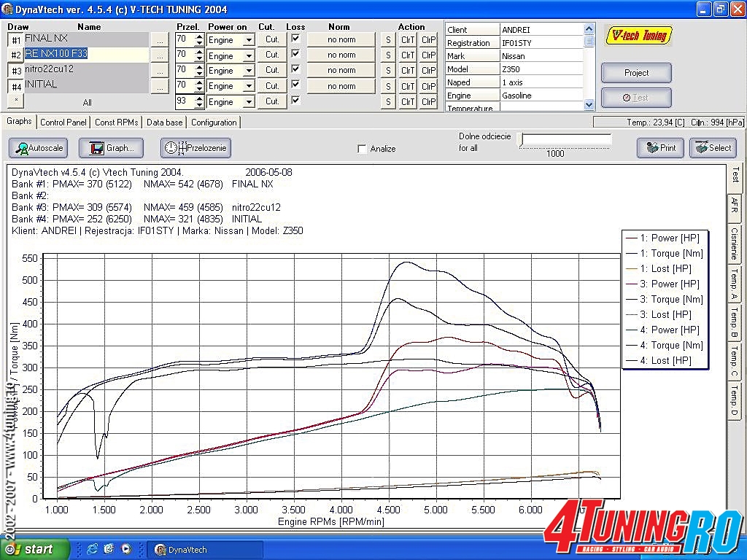This screenshot has width=747, height=560.
Task: Open the Windows start menu
Action: coord(35,549)
